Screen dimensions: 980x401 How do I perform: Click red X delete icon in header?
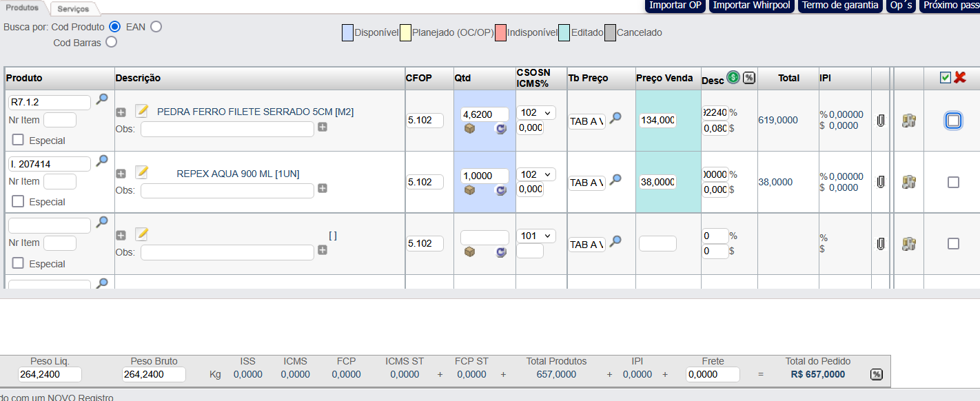point(960,78)
